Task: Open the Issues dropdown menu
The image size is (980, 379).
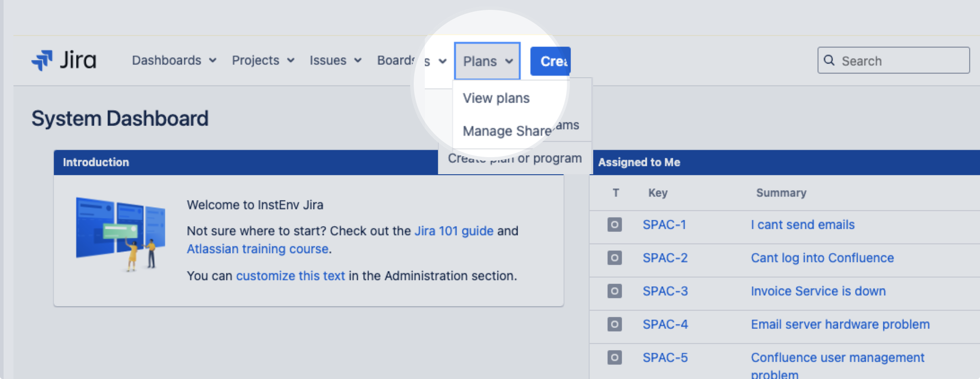Action: (x=335, y=60)
